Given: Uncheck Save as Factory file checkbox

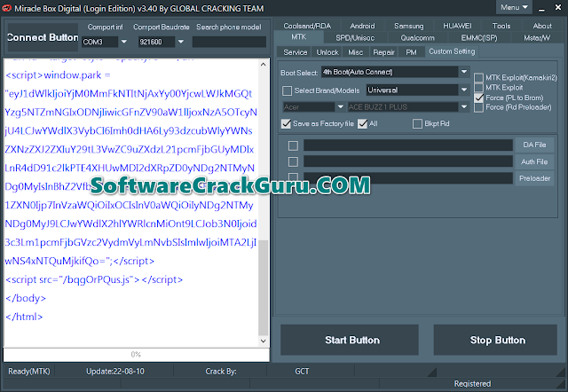Looking at the screenshot, I should point(286,124).
